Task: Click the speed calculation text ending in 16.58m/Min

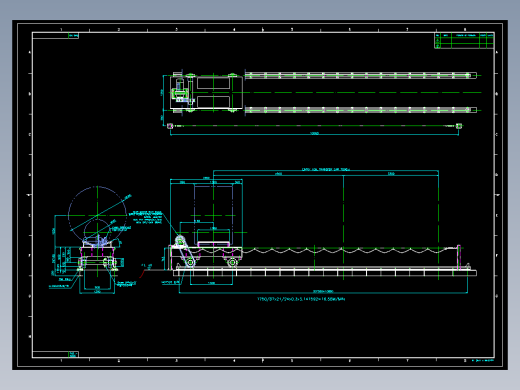Action: 301,299
